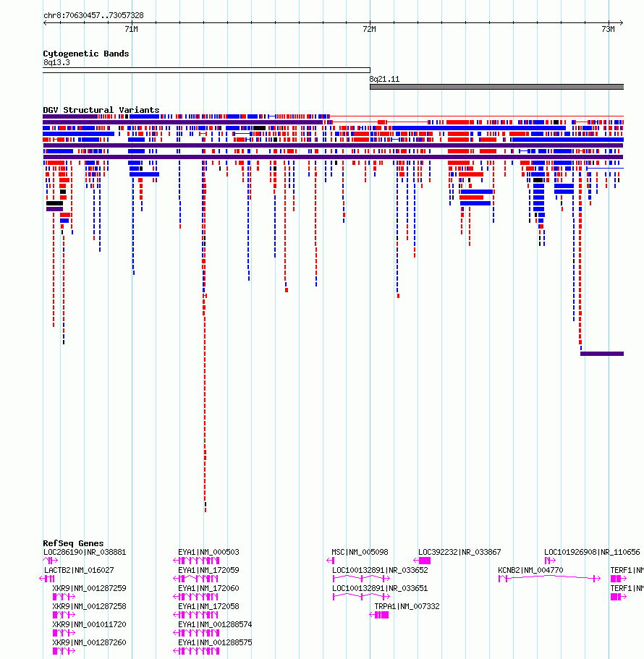This screenshot has width=644, height=659.
Task: Open the LOC101926908|NR_110656 gene label
Action: click(x=592, y=552)
